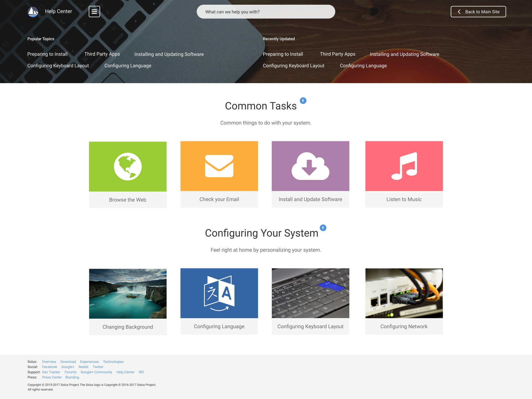Open the Dev Tracker footer link
Screen dimensions: 532x399
pyautogui.click(x=51, y=372)
